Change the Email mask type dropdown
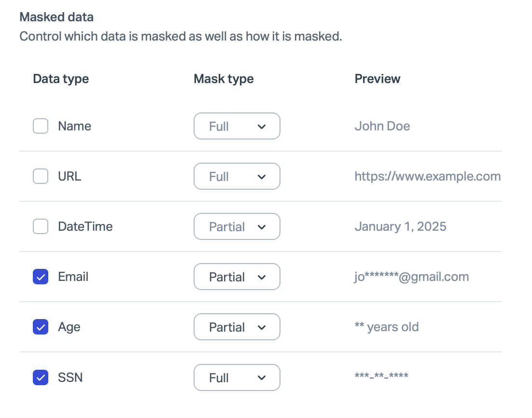The width and height of the screenshot is (532, 418). (237, 277)
